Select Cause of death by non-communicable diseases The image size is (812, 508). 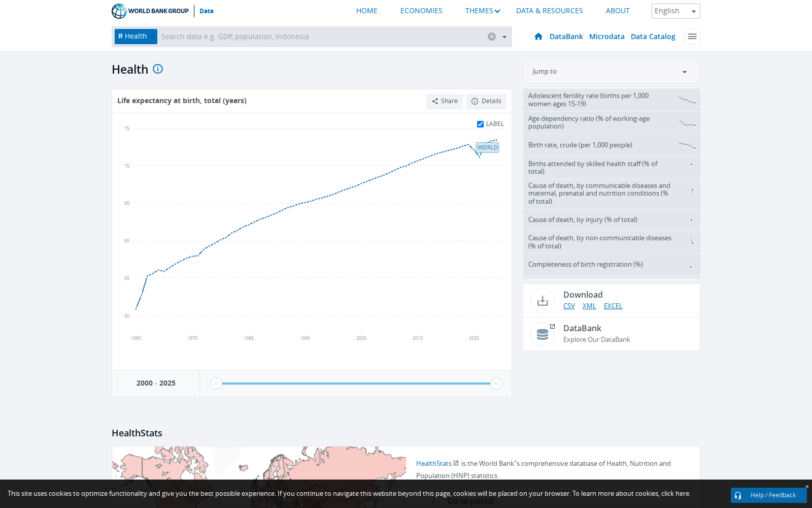(x=612, y=242)
